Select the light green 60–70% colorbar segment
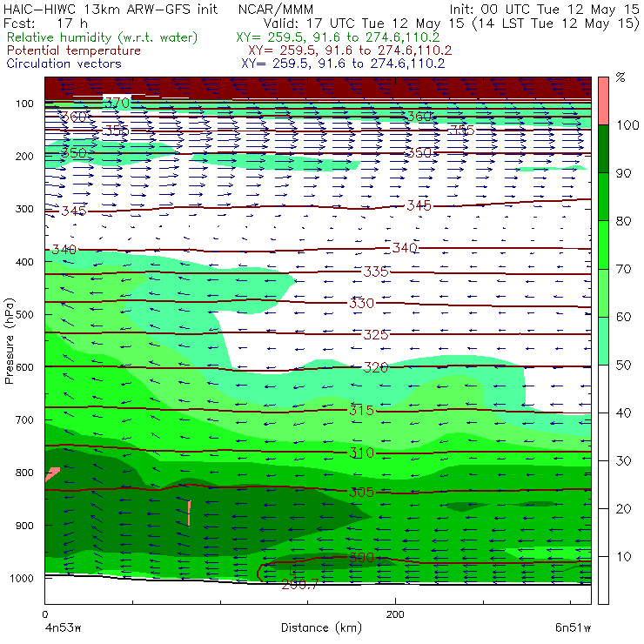 point(603,292)
